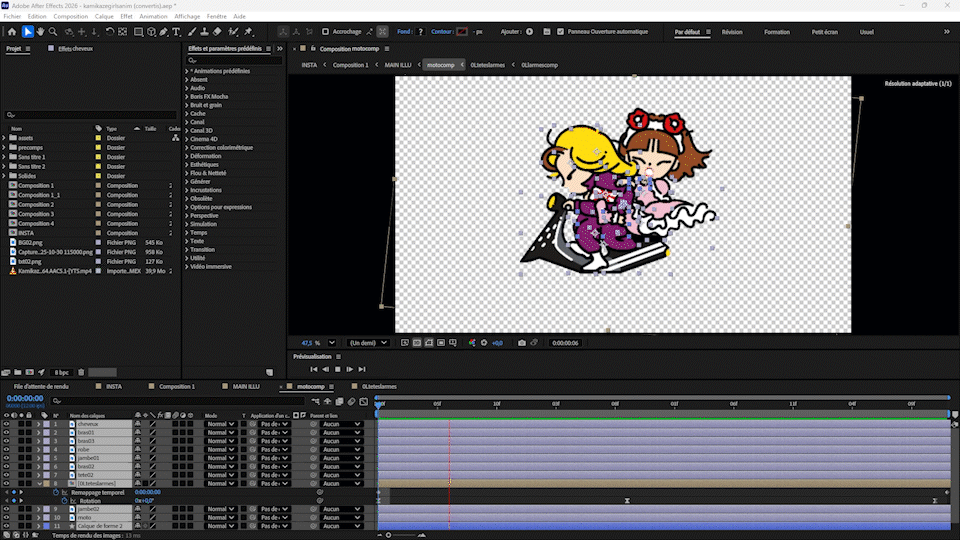Hide the robe layer
960x540 pixels.
6,449
